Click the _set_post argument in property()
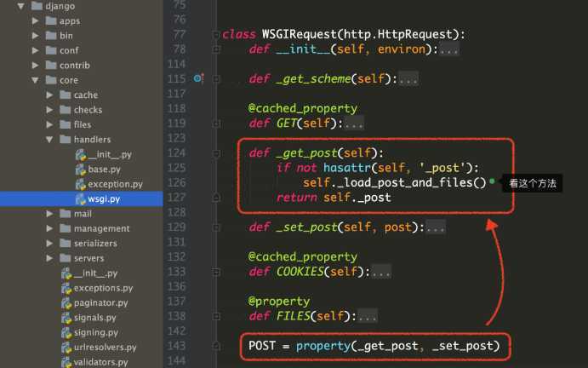 tap(462, 346)
